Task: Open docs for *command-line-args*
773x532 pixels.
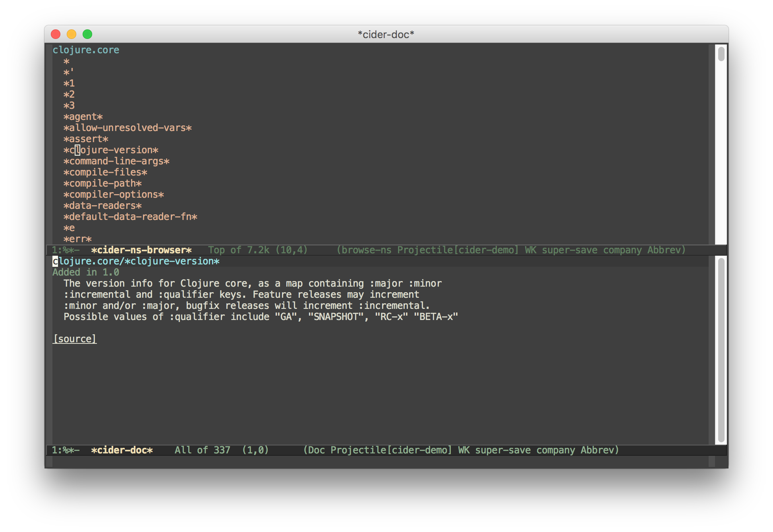Action: (116, 161)
